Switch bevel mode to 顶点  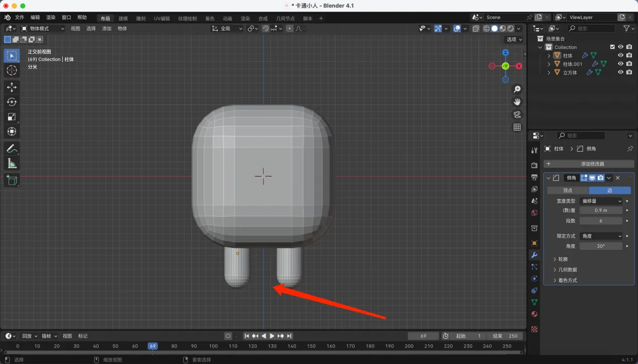tap(568, 191)
